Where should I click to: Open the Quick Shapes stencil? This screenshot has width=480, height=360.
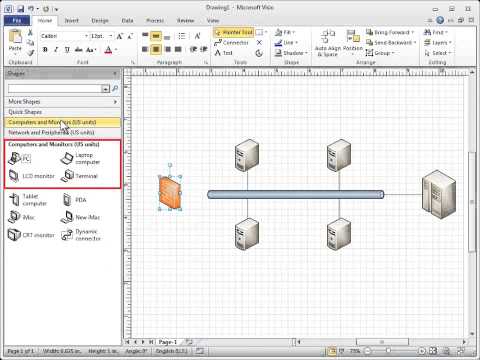click(62, 112)
